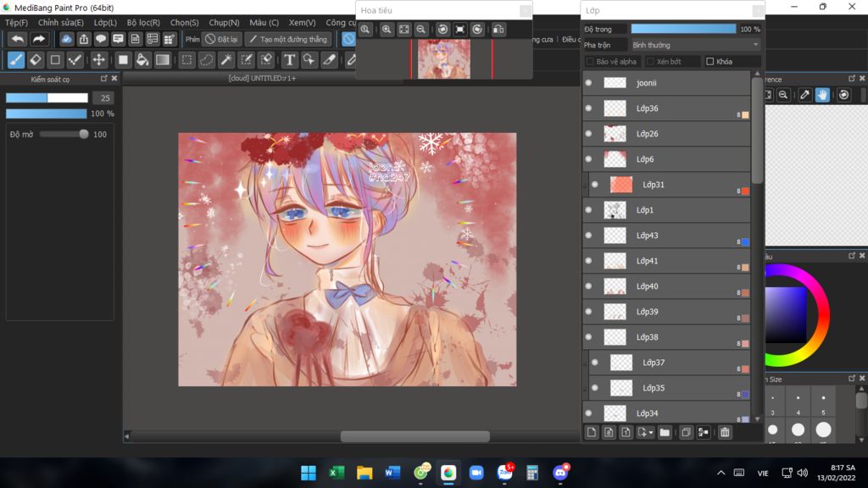Toggle visibility of Lớp36 layer
The height and width of the screenshot is (488, 868).
pyautogui.click(x=588, y=108)
